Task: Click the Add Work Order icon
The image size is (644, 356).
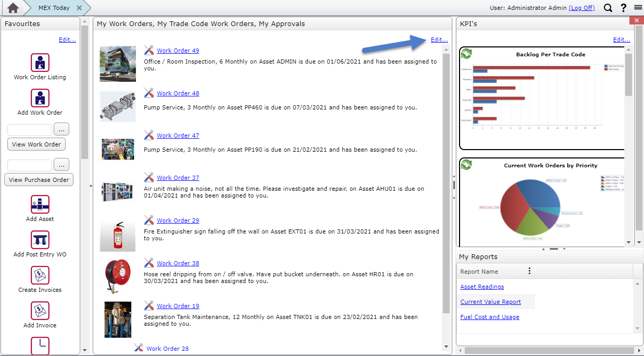Action: [x=40, y=98]
